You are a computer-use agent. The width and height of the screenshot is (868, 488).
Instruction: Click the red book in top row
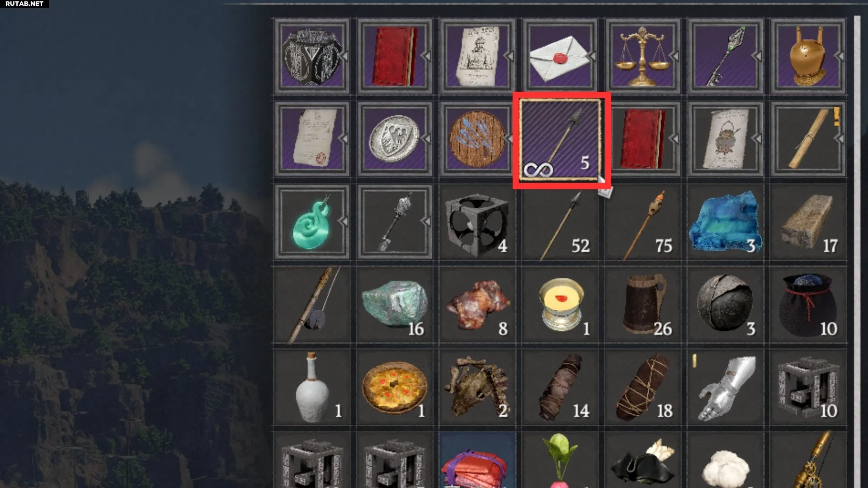(395, 56)
